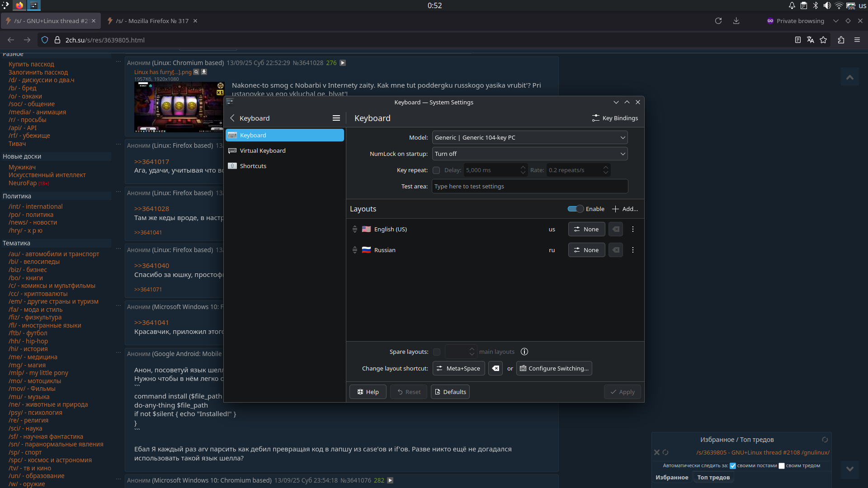Open more options for Russian layout

coord(633,250)
